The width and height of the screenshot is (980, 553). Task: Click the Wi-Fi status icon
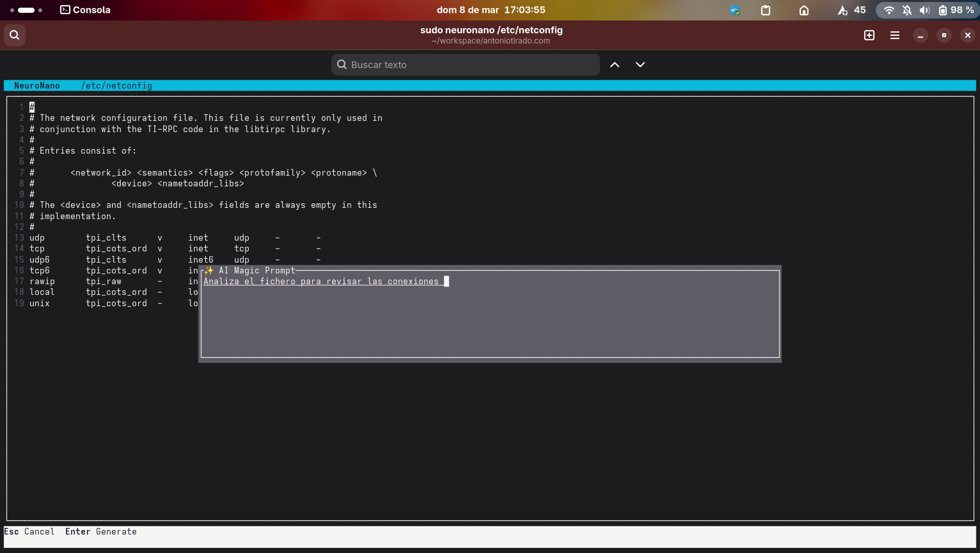point(889,10)
